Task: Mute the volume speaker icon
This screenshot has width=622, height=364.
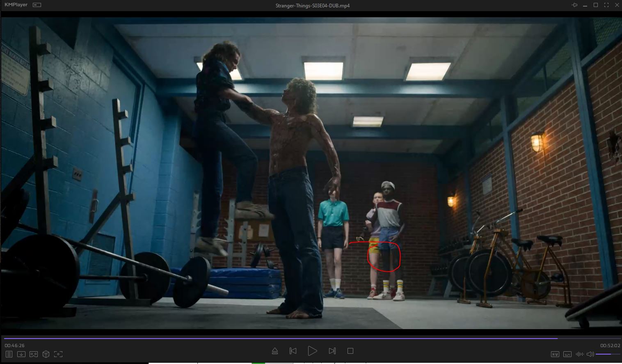Action: (590, 354)
